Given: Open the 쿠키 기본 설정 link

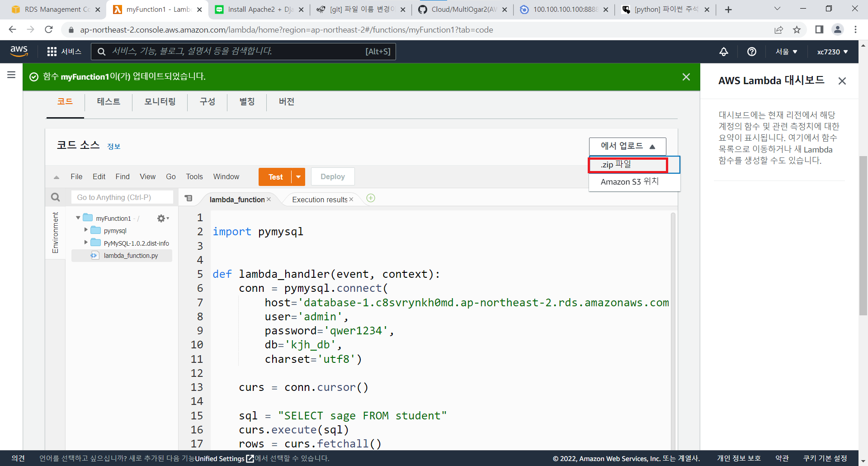Looking at the screenshot, I should click(x=825, y=458).
